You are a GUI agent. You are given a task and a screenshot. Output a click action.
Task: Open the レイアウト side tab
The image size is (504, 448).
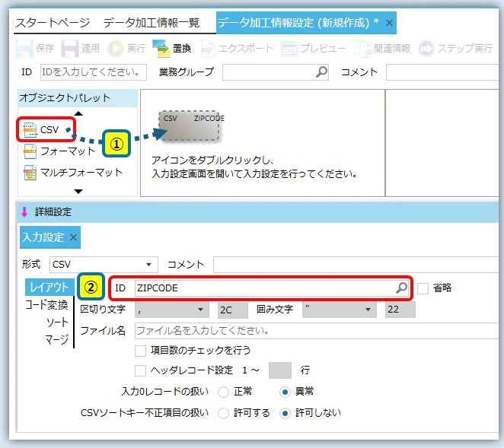pyautogui.click(x=49, y=287)
